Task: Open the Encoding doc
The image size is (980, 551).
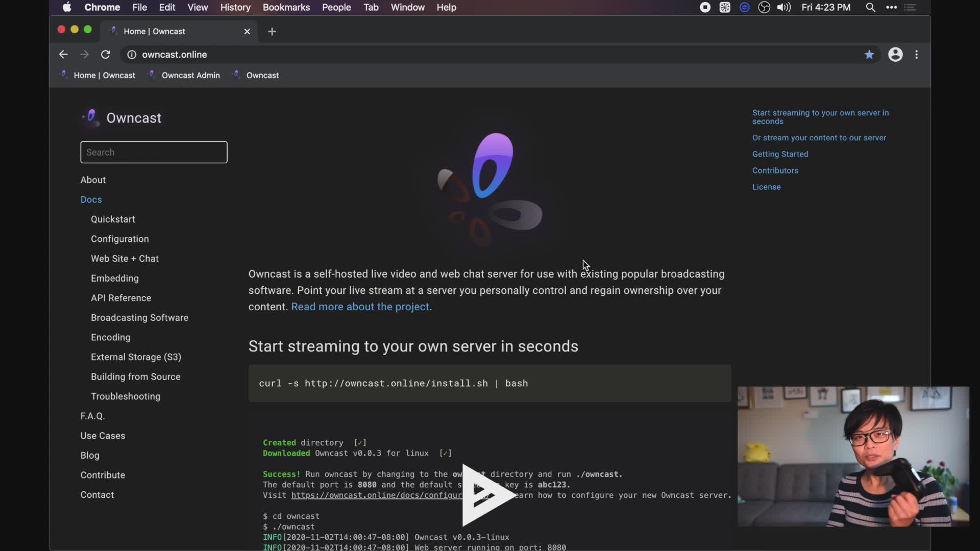Action: pyautogui.click(x=110, y=337)
